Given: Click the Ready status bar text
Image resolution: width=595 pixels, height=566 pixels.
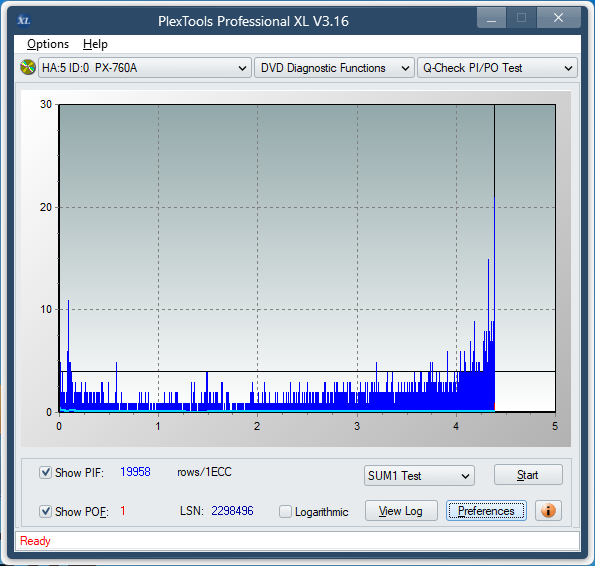Looking at the screenshot, I should click(35, 541).
